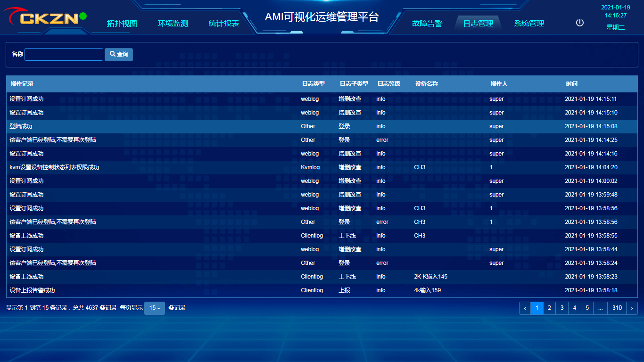
Task: Open the 故障告警 section
Action: click(427, 22)
